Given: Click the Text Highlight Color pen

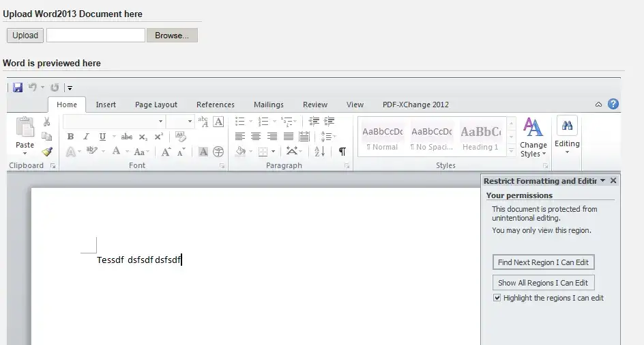Looking at the screenshot, I should pyautogui.click(x=92, y=151).
